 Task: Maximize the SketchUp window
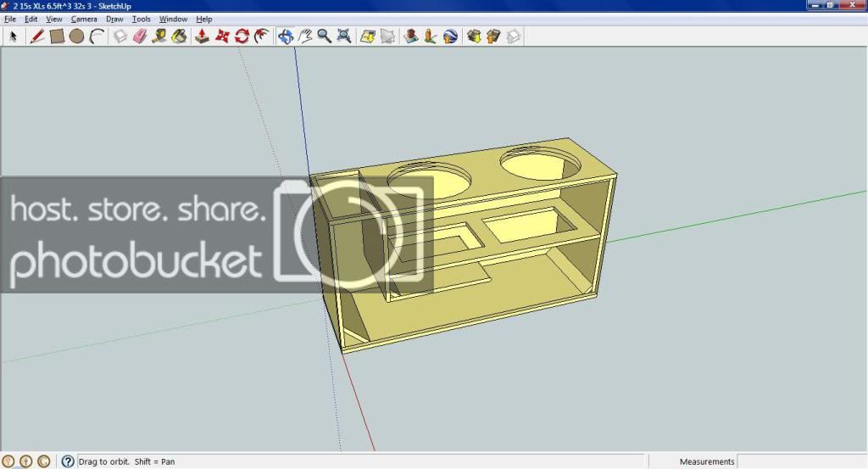coord(831,4)
